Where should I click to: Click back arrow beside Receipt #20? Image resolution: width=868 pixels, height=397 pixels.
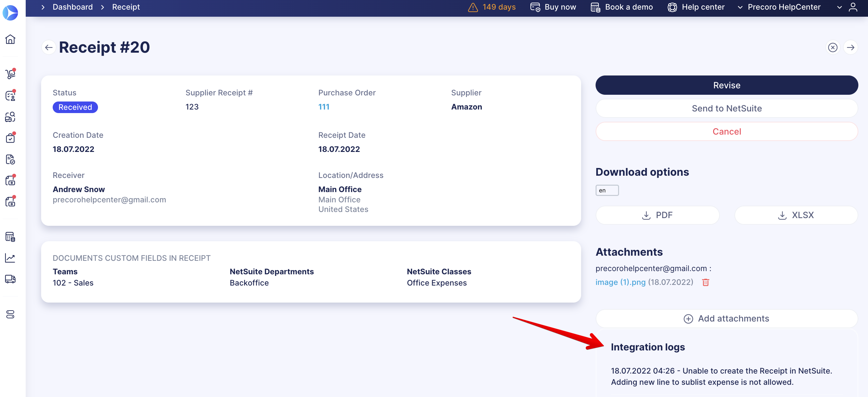[x=49, y=48]
